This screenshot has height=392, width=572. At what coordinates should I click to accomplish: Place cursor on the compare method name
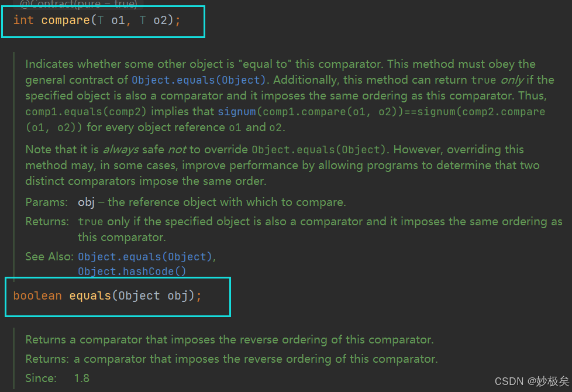(x=66, y=20)
